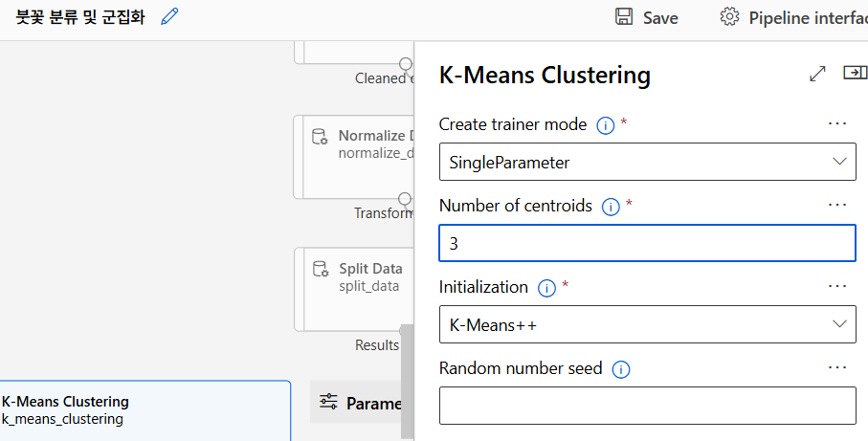Collapse the K-Means Clustering side panel

coord(855,74)
